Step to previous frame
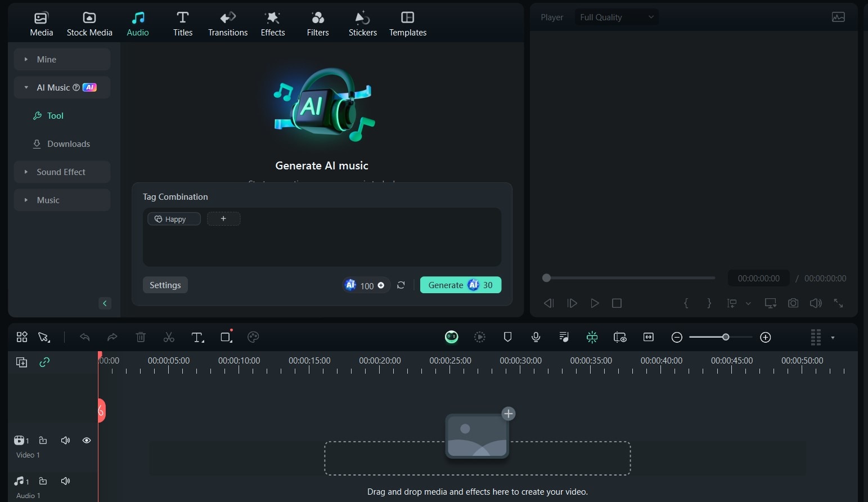The height and width of the screenshot is (502, 868). point(549,303)
